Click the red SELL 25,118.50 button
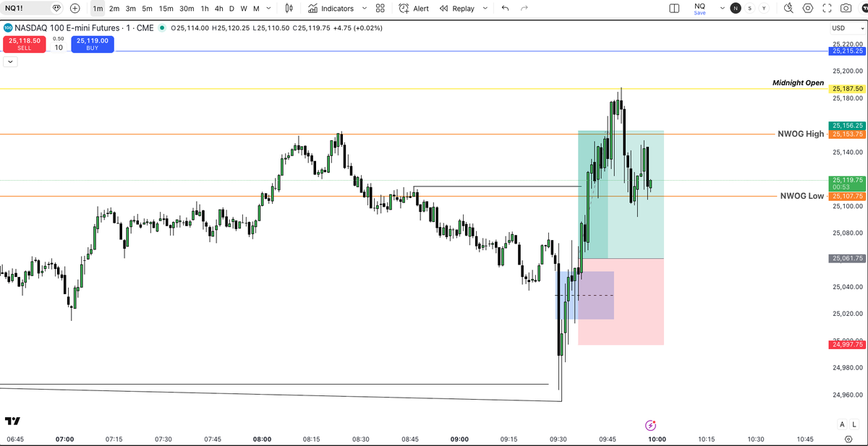Image resolution: width=868 pixels, height=446 pixels. click(x=25, y=44)
